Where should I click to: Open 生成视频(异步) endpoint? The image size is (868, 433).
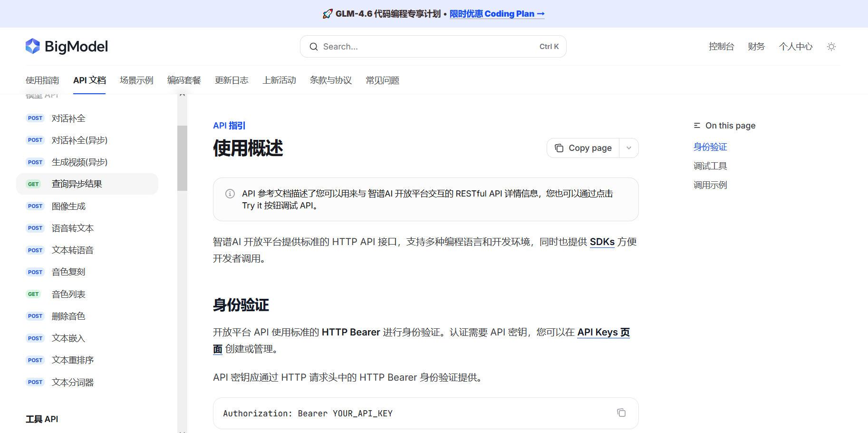click(87, 162)
